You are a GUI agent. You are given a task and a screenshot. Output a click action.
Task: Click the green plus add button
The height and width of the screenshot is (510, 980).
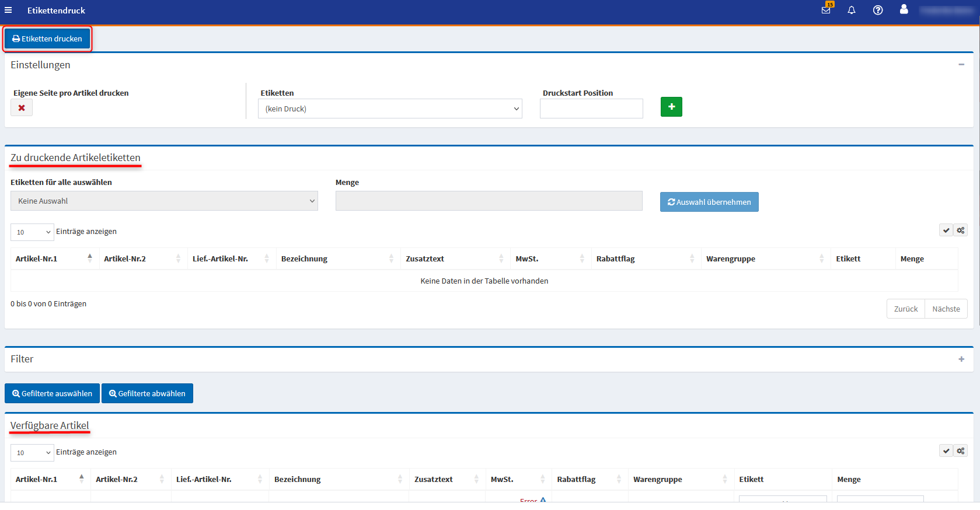tap(671, 107)
